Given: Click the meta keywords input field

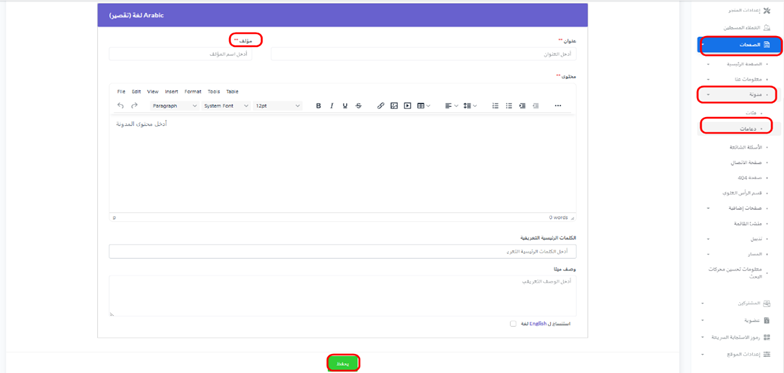Looking at the screenshot, I should [342, 252].
